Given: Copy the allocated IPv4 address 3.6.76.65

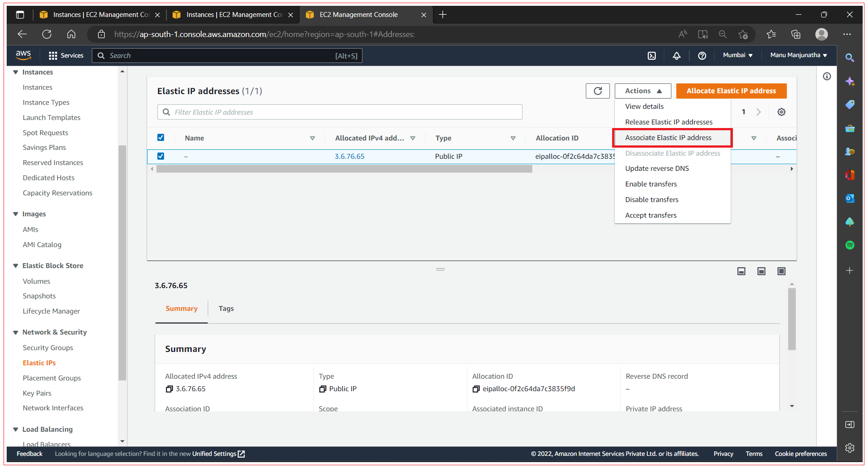Looking at the screenshot, I should (x=169, y=389).
